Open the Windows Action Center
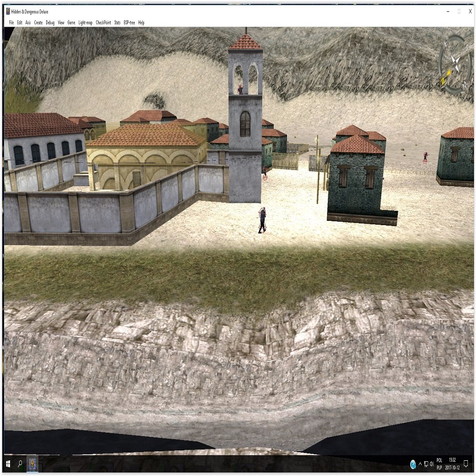Viewport: 476px width, 476px height. (466, 464)
